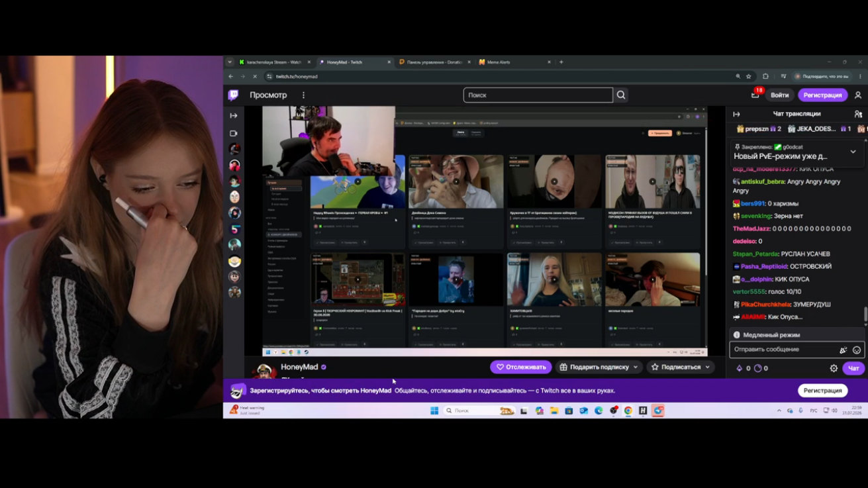Image resolution: width=868 pixels, height=488 pixels.
Task: Click the Подтвердите, что это вы profile chip
Action: point(822,76)
